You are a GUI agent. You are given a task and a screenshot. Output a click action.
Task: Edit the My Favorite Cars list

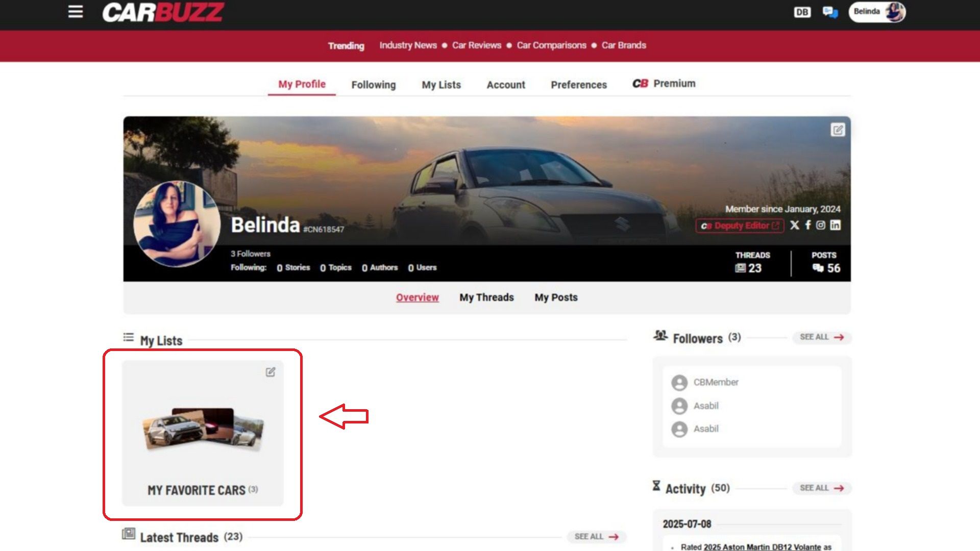pyautogui.click(x=271, y=372)
